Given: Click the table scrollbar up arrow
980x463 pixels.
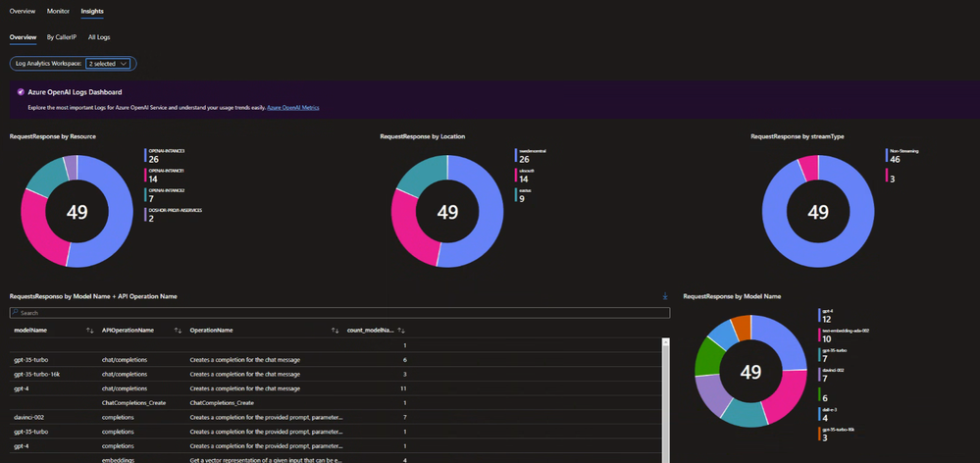Looking at the screenshot, I should [x=666, y=341].
